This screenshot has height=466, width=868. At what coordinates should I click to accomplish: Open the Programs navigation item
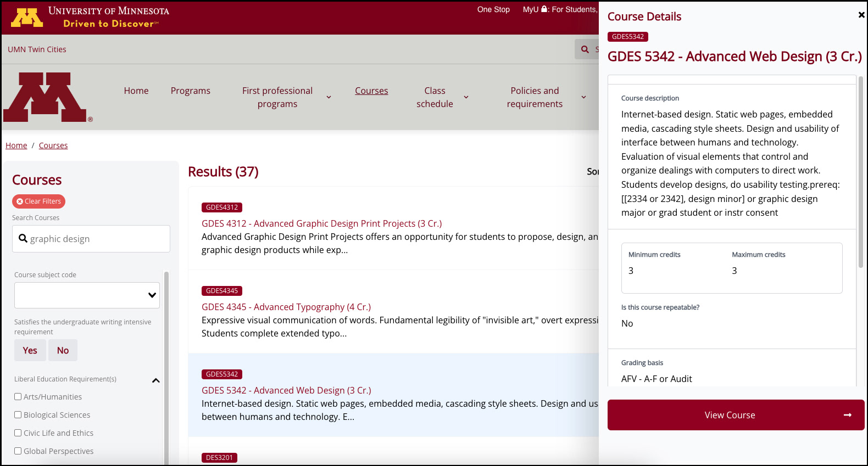[x=191, y=91]
